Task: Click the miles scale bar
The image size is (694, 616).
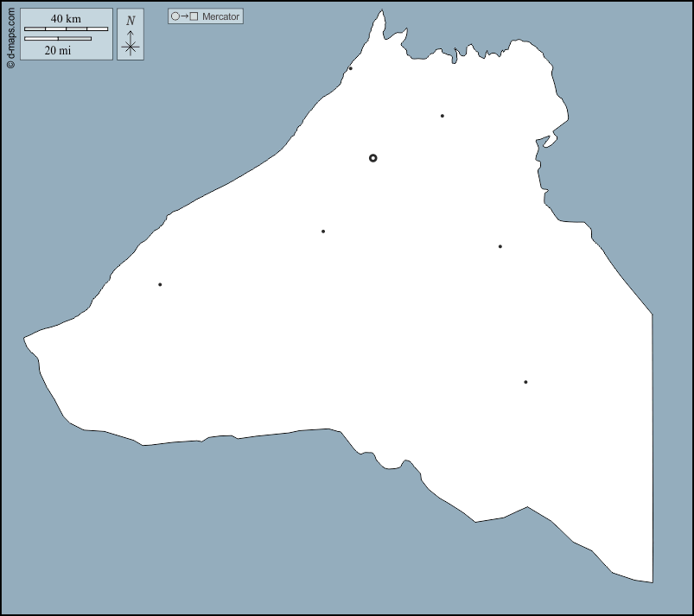Action: pyautogui.click(x=58, y=39)
